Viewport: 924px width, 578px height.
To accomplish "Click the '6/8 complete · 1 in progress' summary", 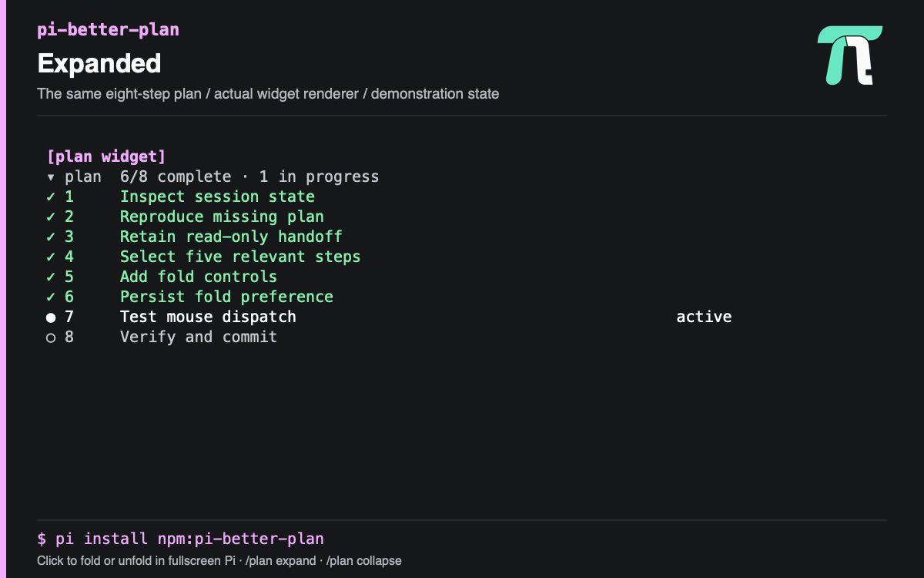I will coord(249,177).
